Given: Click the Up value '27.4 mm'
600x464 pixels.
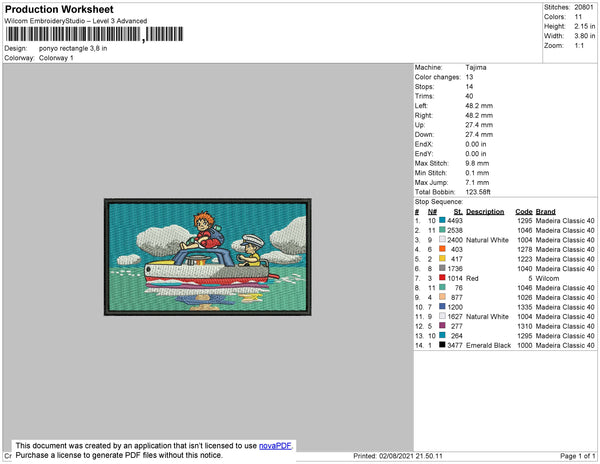Looking at the screenshot, I should (479, 125).
